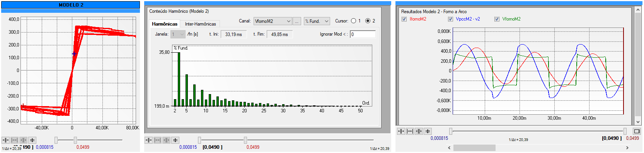Viewport: 644px width, 153px height.
Task: Click vertical scale icon under harmonic content panel
Action: 175,140
